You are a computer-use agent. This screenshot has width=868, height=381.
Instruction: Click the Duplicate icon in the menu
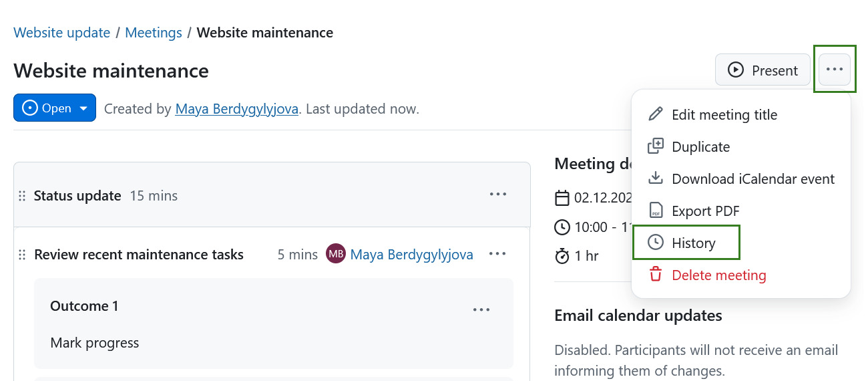[x=656, y=146]
